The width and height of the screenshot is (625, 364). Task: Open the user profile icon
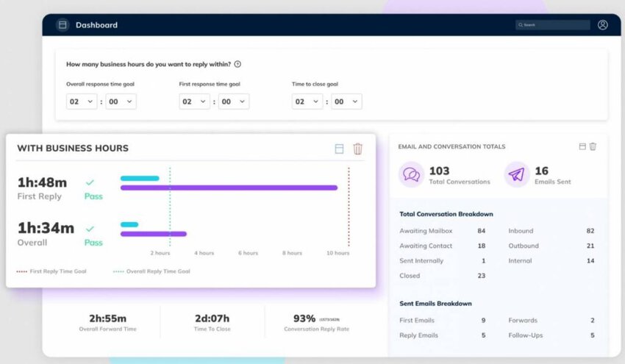coord(603,25)
